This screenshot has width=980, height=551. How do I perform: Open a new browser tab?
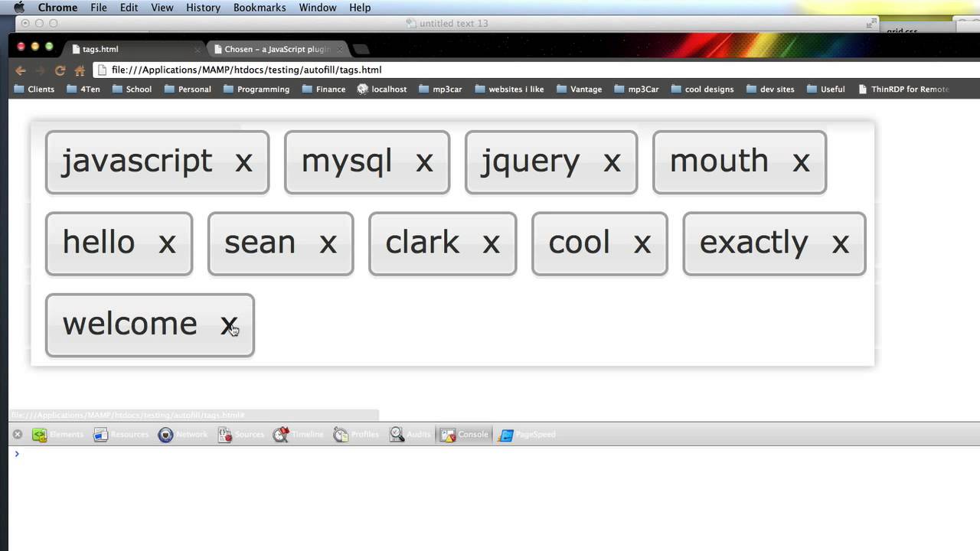point(361,50)
